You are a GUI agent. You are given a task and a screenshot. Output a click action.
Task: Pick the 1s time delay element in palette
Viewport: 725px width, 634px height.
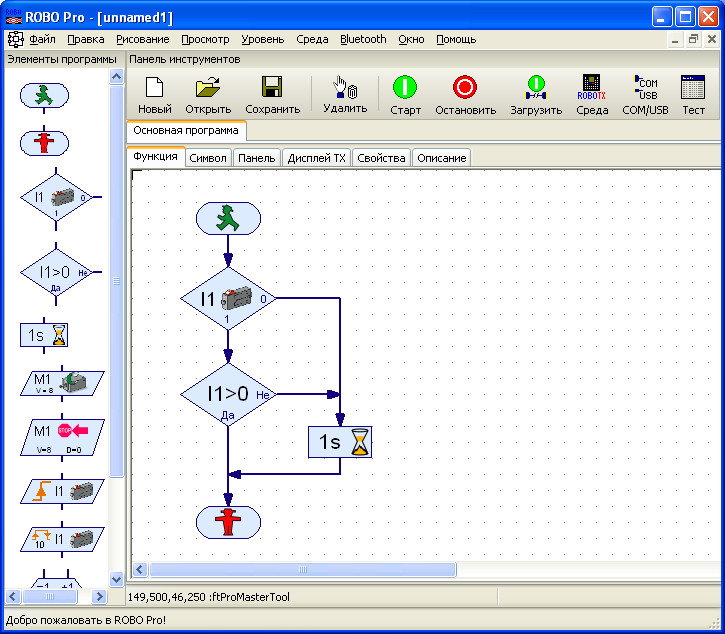tap(44, 335)
